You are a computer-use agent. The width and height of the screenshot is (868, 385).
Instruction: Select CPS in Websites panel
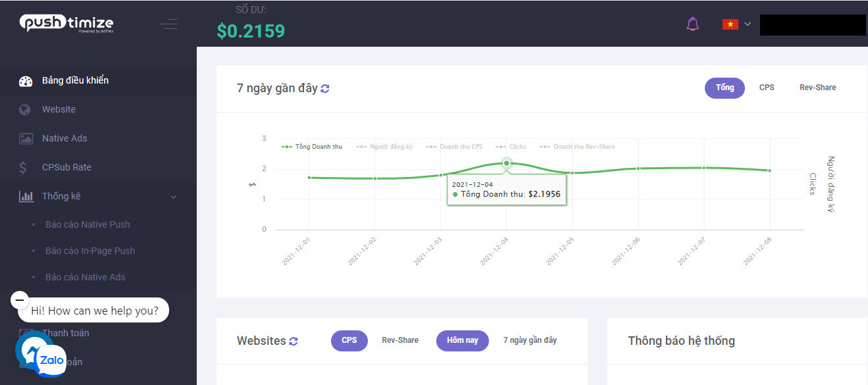coord(349,340)
